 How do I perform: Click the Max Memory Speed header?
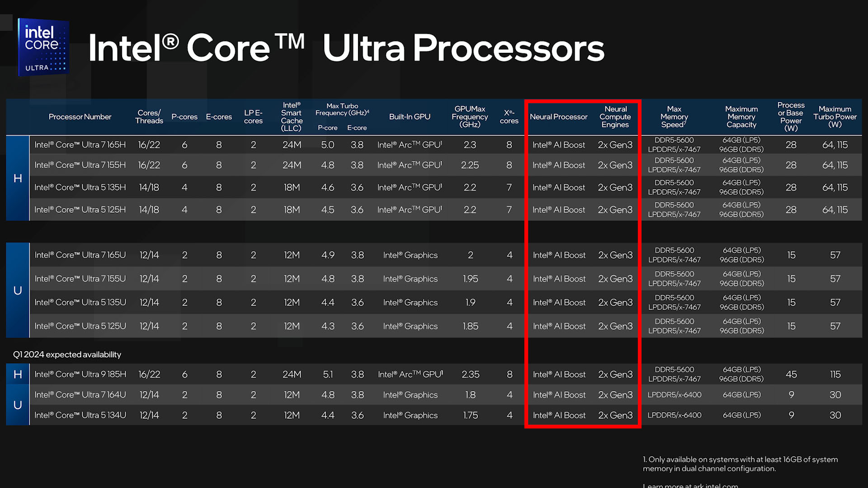tap(674, 117)
